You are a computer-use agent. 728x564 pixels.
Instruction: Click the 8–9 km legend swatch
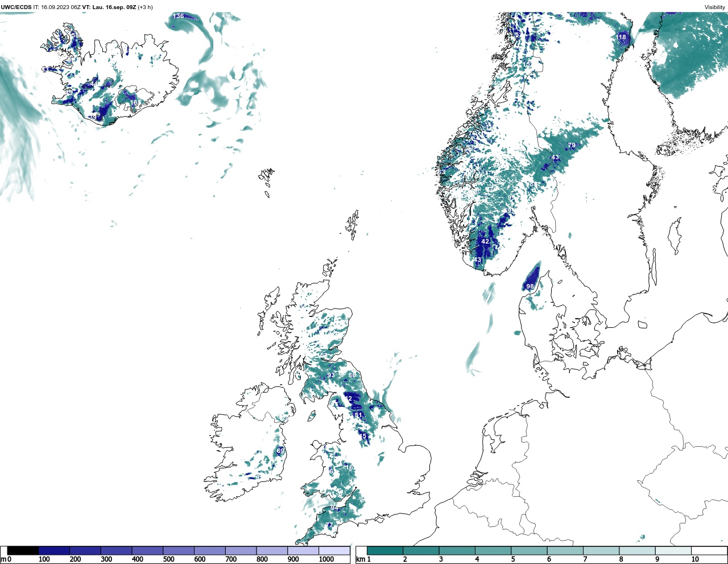pos(637,551)
